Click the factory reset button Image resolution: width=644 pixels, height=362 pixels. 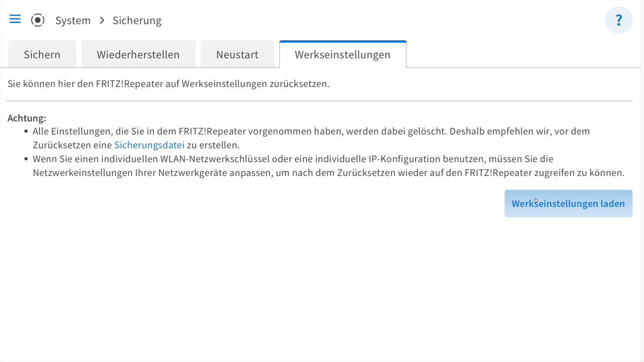(x=568, y=203)
